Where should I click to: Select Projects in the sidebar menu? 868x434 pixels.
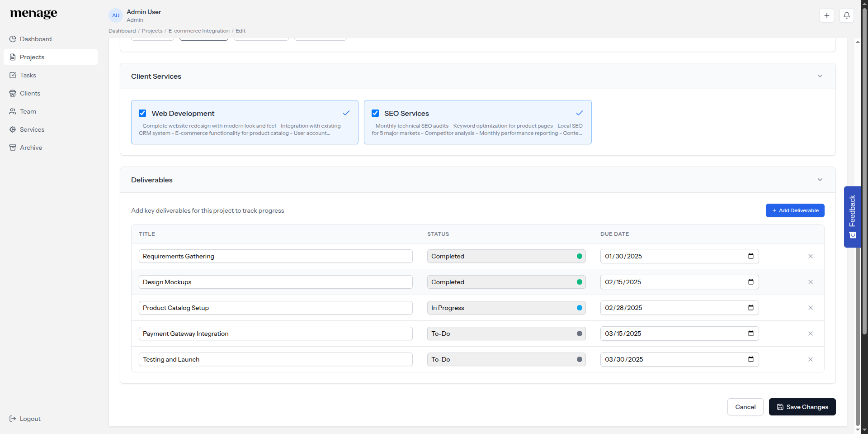click(32, 57)
